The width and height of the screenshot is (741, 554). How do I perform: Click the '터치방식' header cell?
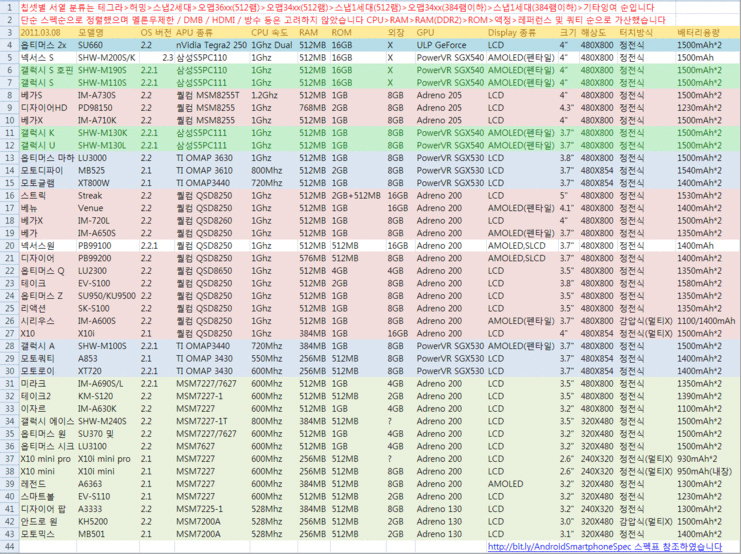636,33
